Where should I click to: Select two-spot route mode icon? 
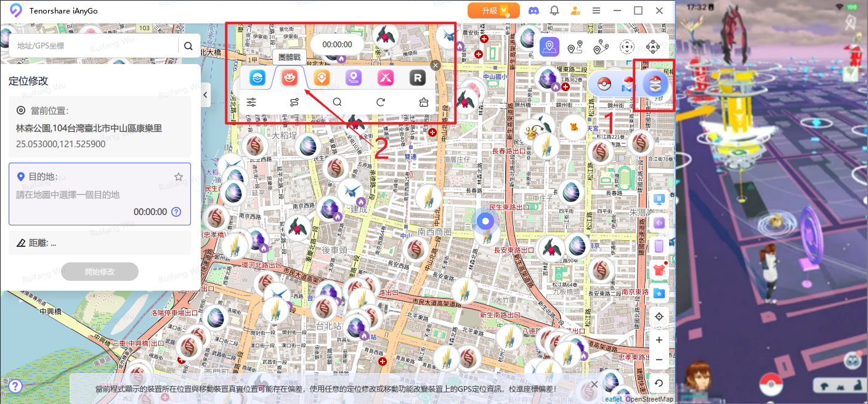pyautogui.click(x=575, y=47)
